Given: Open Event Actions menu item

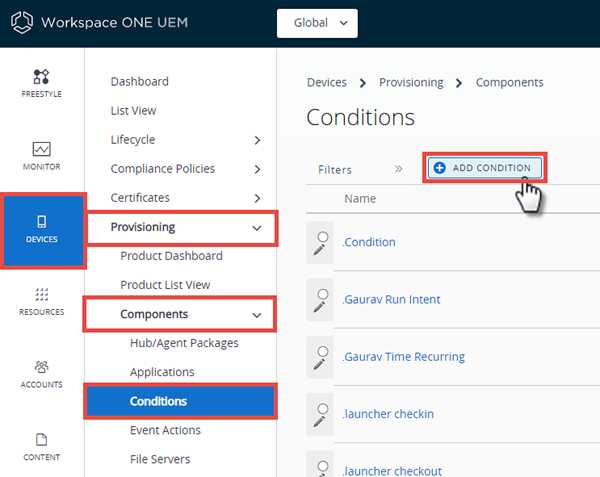Looking at the screenshot, I should [165, 430].
